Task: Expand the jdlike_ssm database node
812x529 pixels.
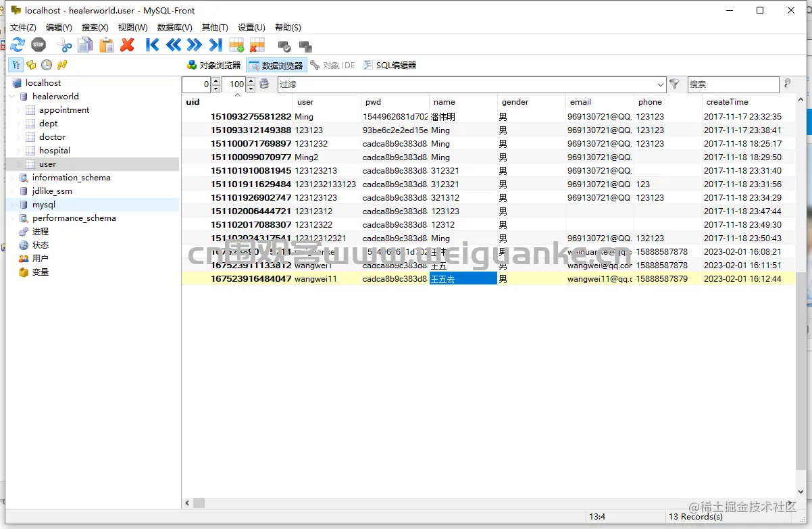Action: [11, 191]
